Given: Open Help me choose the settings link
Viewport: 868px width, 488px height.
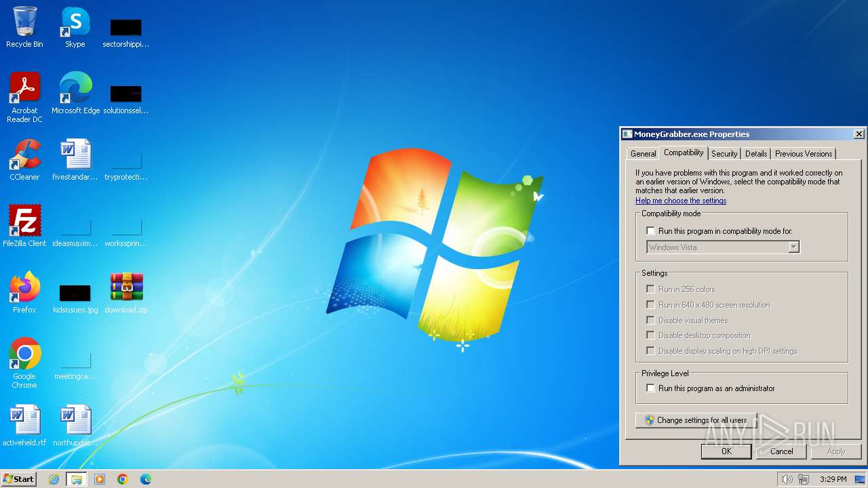Looking at the screenshot, I should pyautogui.click(x=681, y=201).
